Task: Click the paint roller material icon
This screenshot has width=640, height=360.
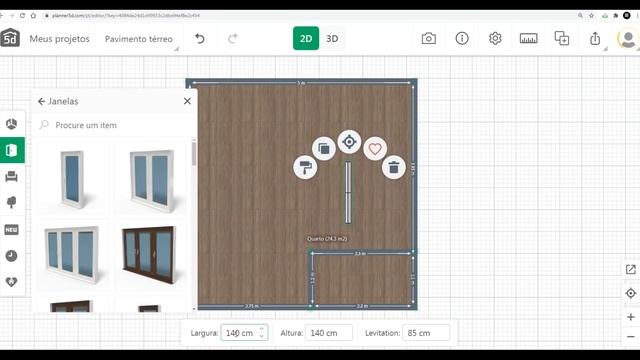Action: (305, 167)
